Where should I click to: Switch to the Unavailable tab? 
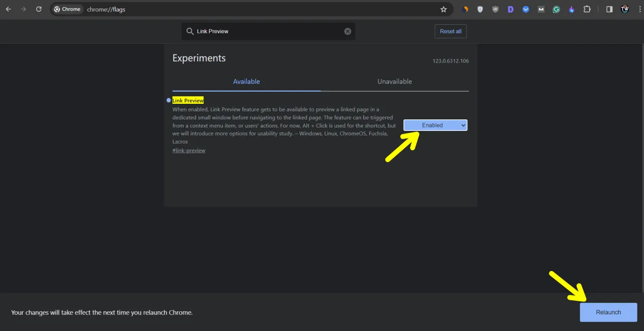click(x=394, y=81)
